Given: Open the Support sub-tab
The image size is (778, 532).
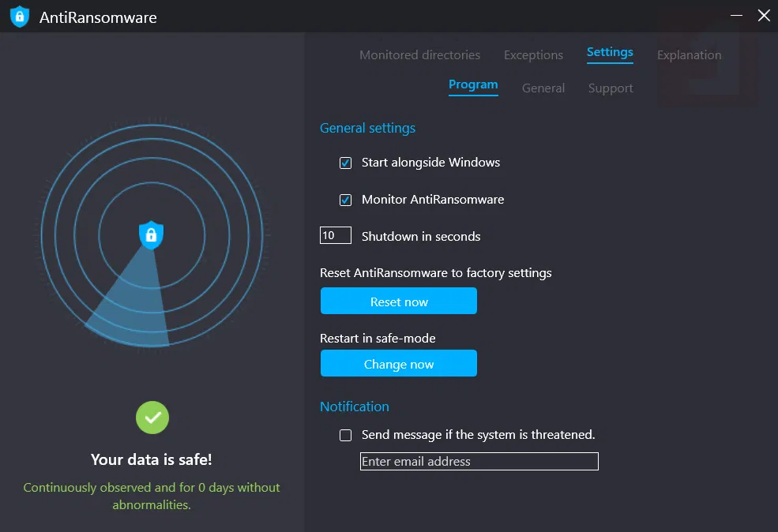Looking at the screenshot, I should (611, 88).
